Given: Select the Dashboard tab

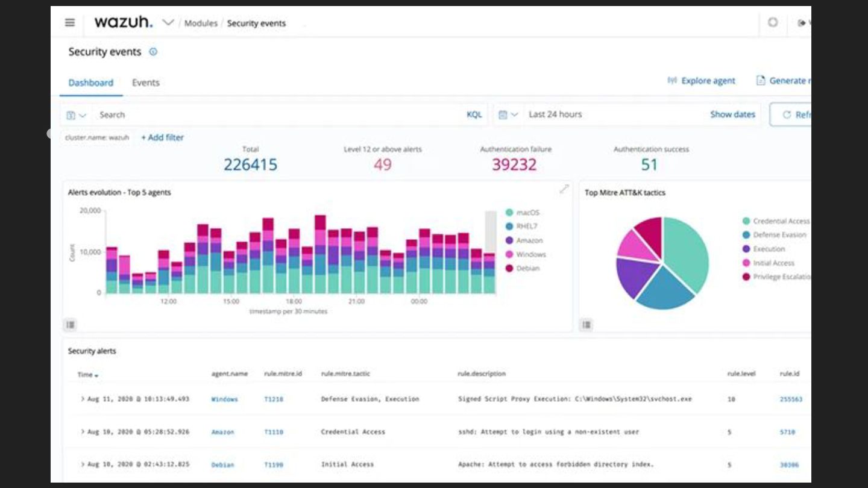Looking at the screenshot, I should click(90, 83).
